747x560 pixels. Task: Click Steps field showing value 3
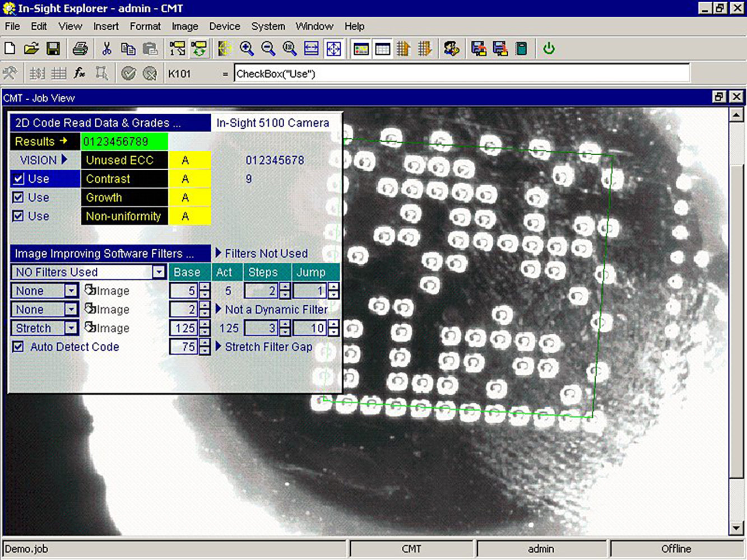coord(262,328)
